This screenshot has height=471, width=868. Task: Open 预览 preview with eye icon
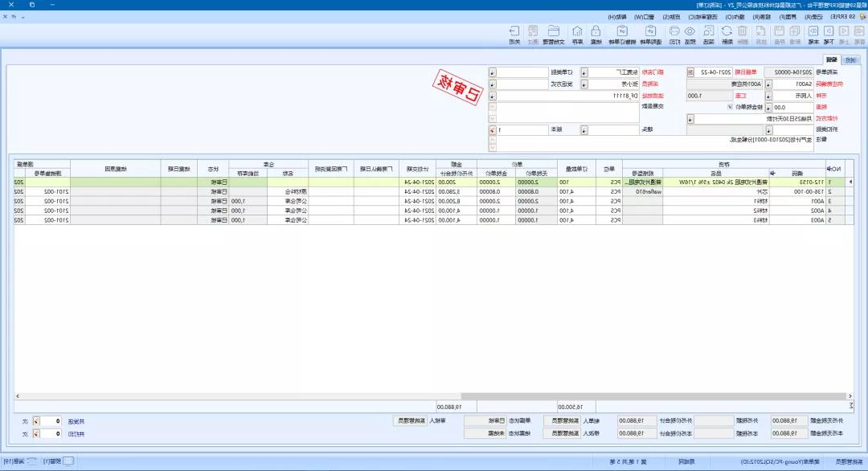point(690,35)
